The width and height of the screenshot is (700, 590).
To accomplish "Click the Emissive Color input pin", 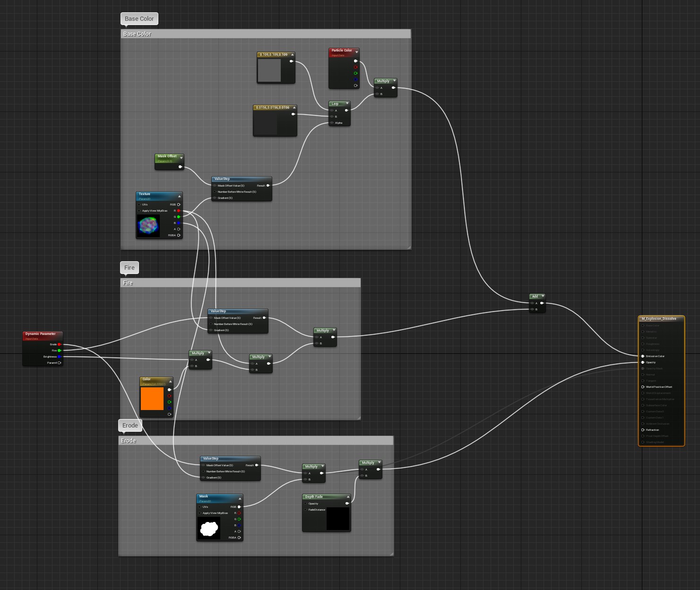I will click(x=643, y=356).
